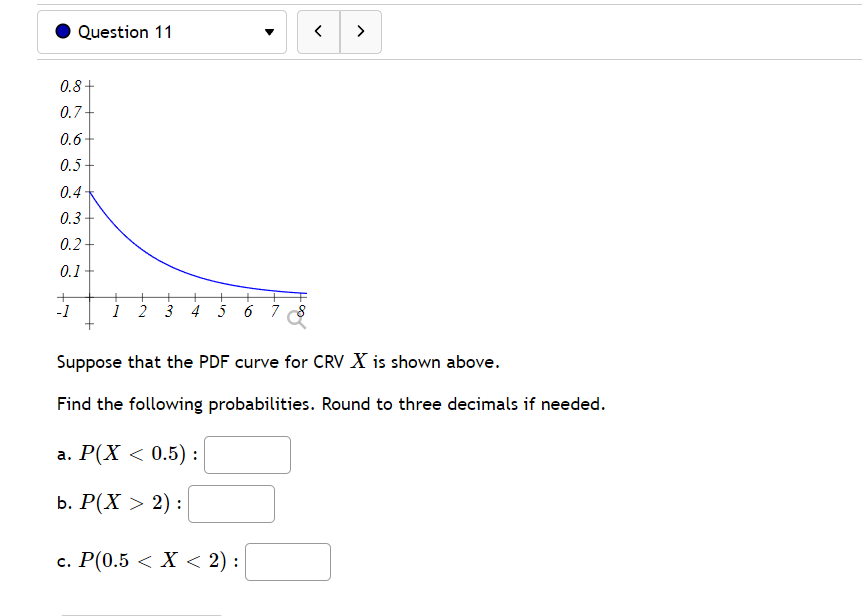The image size is (862, 616).
Task: Select the blue dot indicator in the question selector
Action: [x=62, y=31]
